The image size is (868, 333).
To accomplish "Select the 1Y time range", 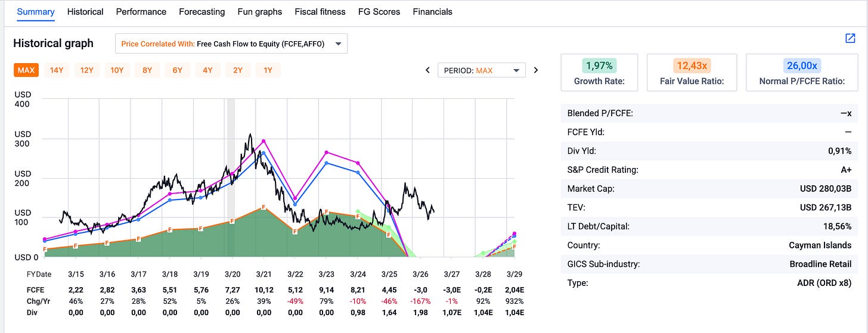I will tap(268, 70).
